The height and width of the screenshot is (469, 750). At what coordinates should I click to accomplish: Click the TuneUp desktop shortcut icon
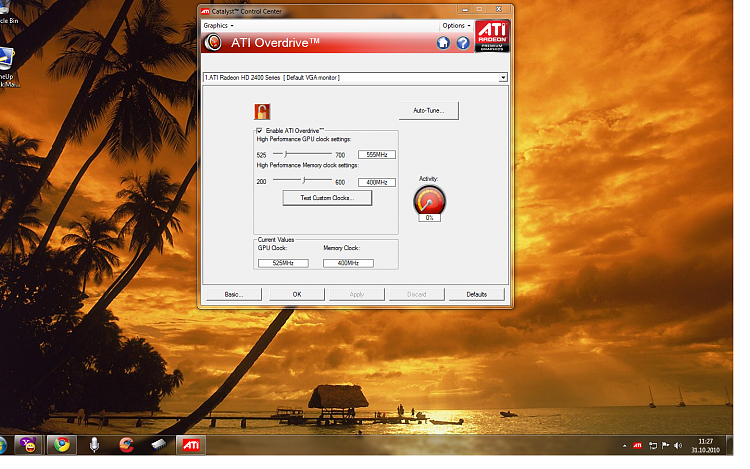click(7, 67)
